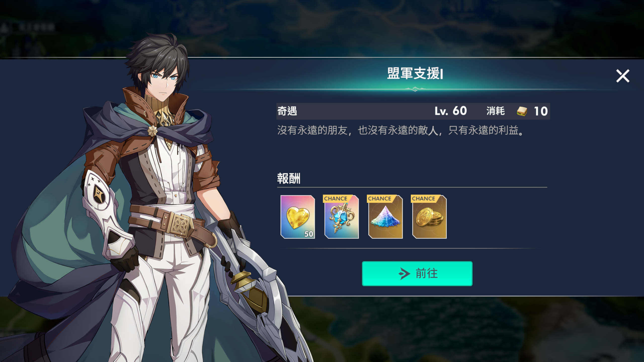Click the 前往 go button

417,274
